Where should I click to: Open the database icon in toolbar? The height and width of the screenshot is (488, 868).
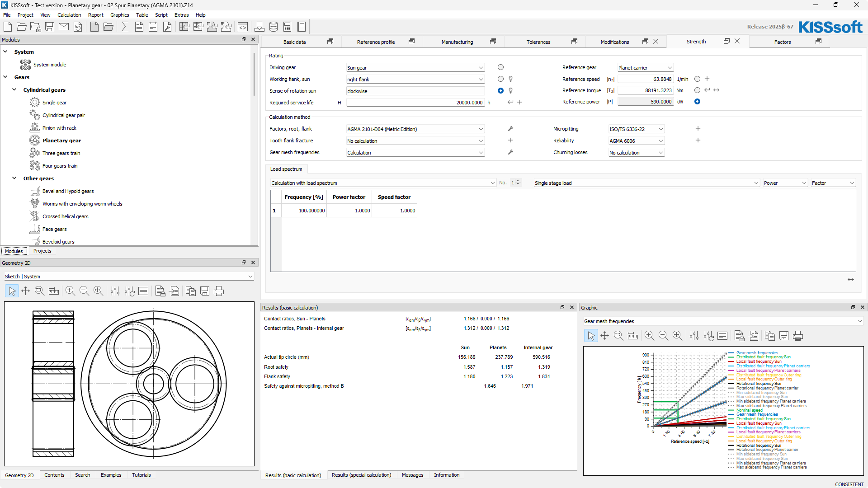coord(274,27)
